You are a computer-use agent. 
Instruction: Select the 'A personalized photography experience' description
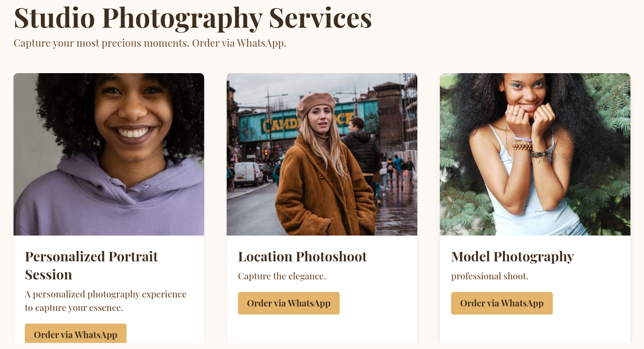pos(106,301)
